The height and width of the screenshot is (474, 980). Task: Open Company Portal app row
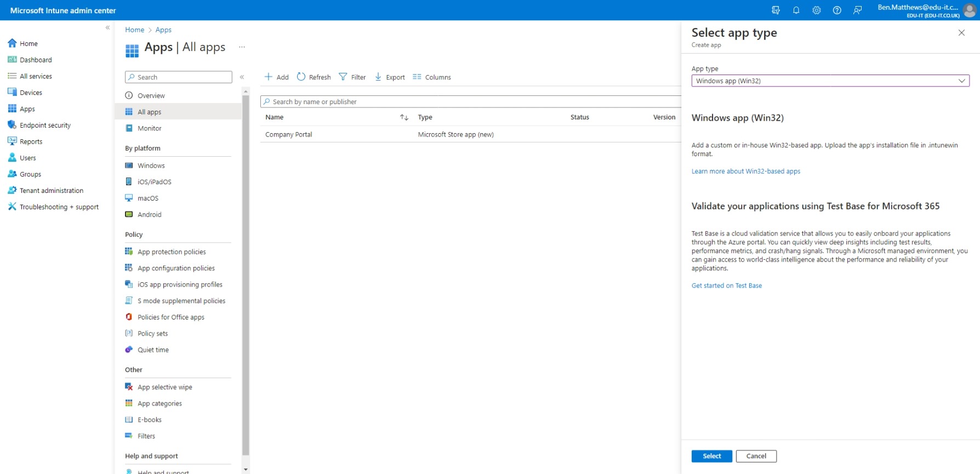click(471, 134)
